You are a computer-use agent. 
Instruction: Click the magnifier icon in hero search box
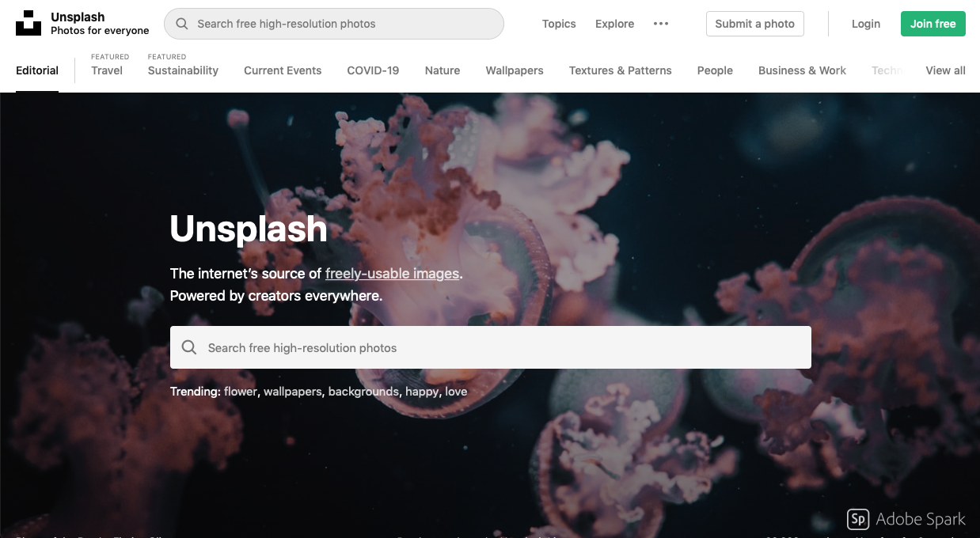click(189, 347)
